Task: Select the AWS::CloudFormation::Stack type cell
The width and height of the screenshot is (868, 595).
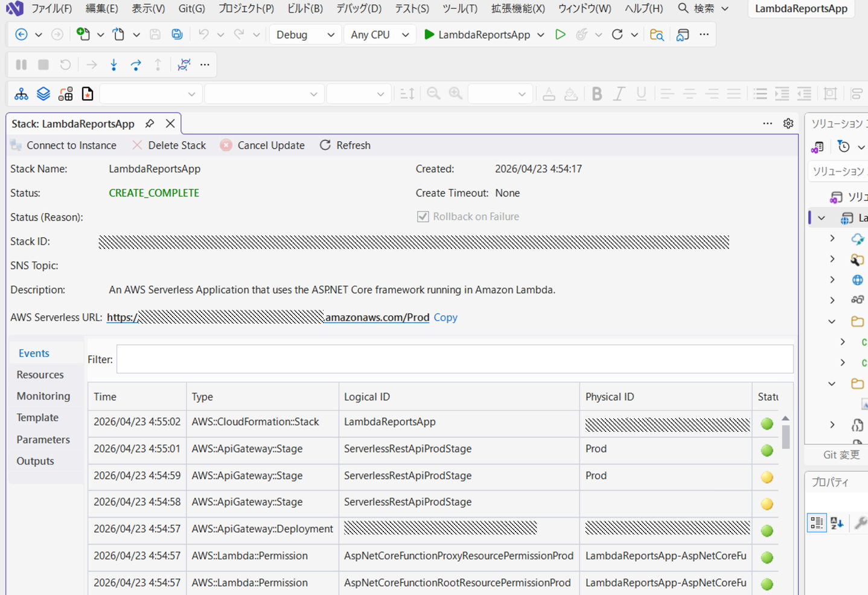Action: pyautogui.click(x=263, y=422)
